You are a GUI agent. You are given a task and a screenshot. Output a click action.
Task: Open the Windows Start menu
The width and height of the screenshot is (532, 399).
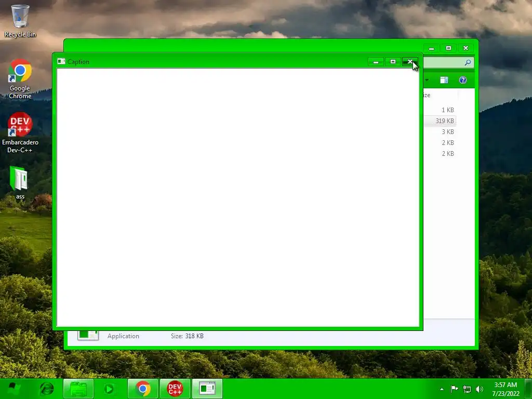14,389
